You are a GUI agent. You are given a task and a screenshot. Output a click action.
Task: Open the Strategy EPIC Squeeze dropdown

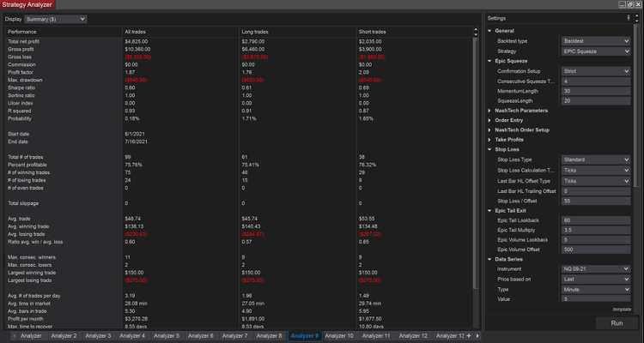click(596, 51)
